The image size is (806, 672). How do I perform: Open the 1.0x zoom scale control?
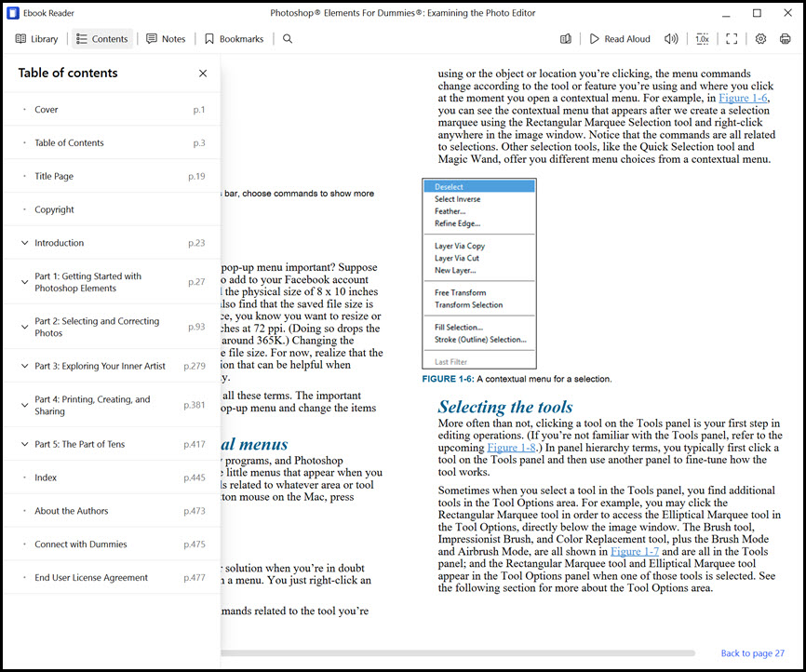coord(702,38)
